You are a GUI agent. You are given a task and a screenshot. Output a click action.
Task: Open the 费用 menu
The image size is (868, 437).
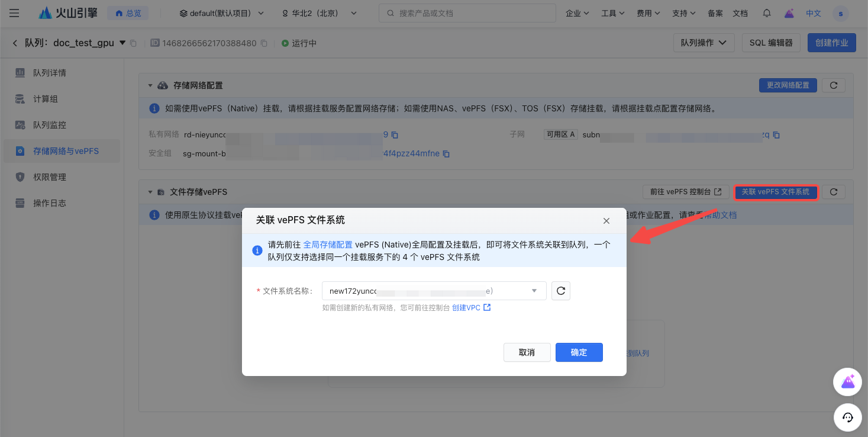(648, 13)
